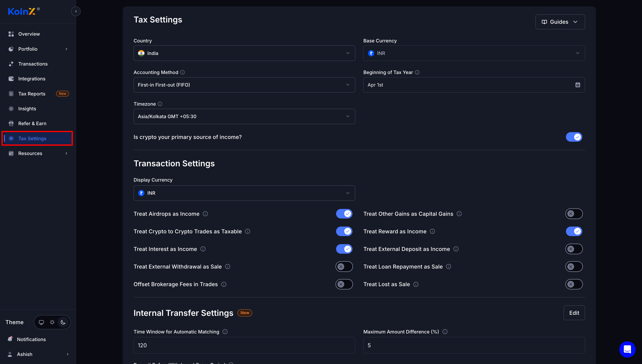Expand the Accounting Method dropdown

click(244, 85)
